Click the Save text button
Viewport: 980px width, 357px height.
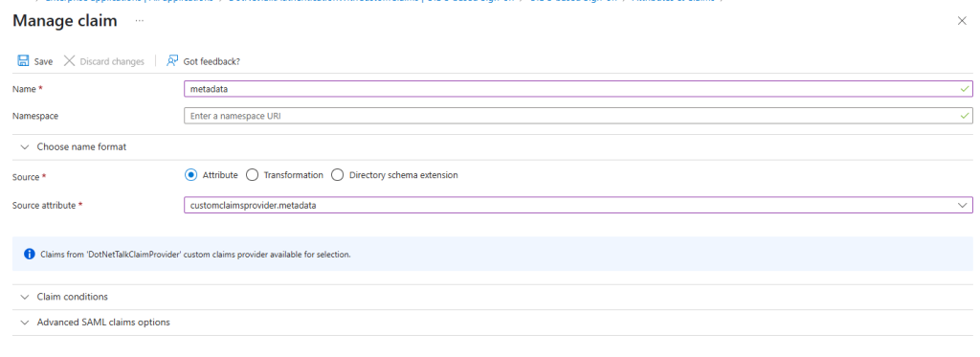coord(43,61)
